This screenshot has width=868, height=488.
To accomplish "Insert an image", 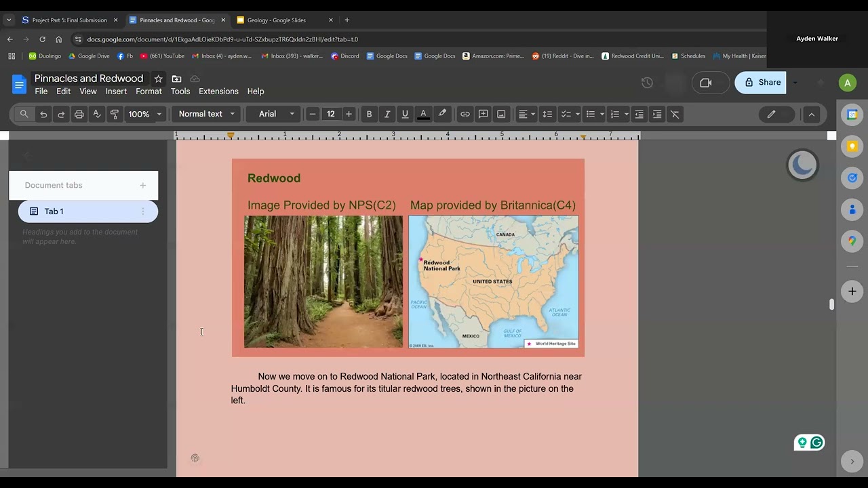I will point(501,114).
